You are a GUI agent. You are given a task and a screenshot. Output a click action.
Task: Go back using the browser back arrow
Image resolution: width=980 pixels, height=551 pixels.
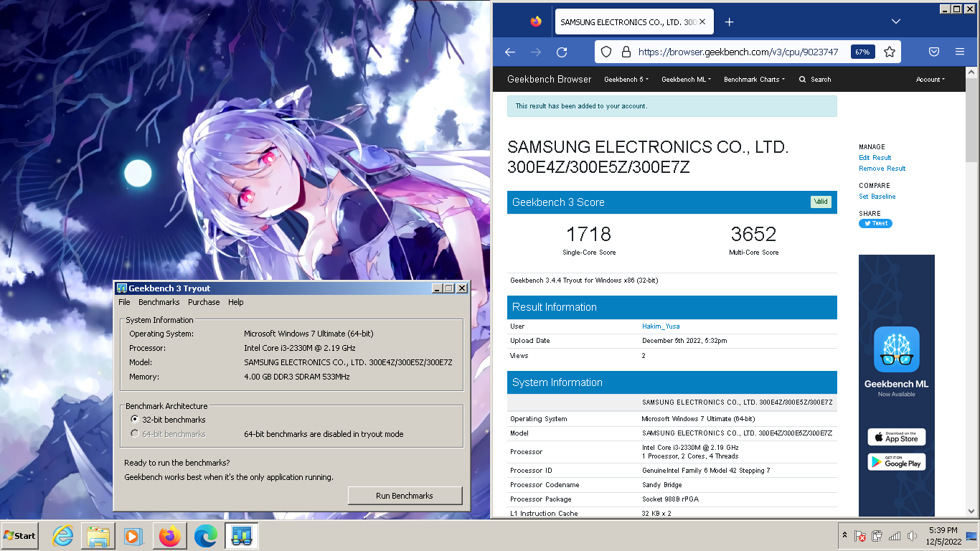510,52
